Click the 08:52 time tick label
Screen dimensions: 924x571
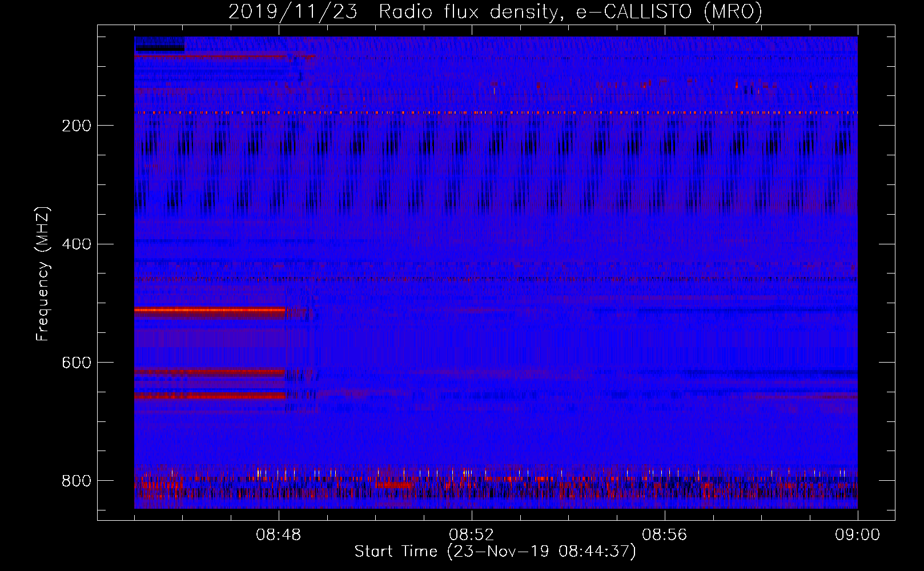click(472, 535)
